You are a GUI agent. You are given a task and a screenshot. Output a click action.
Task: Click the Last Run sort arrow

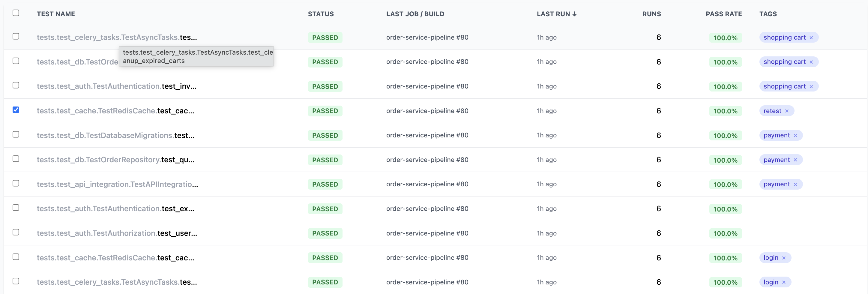coord(574,14)
